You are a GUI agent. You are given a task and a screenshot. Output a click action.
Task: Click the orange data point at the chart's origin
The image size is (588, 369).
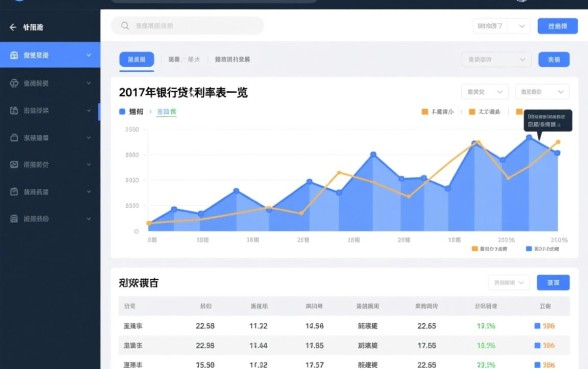point(149,224)
